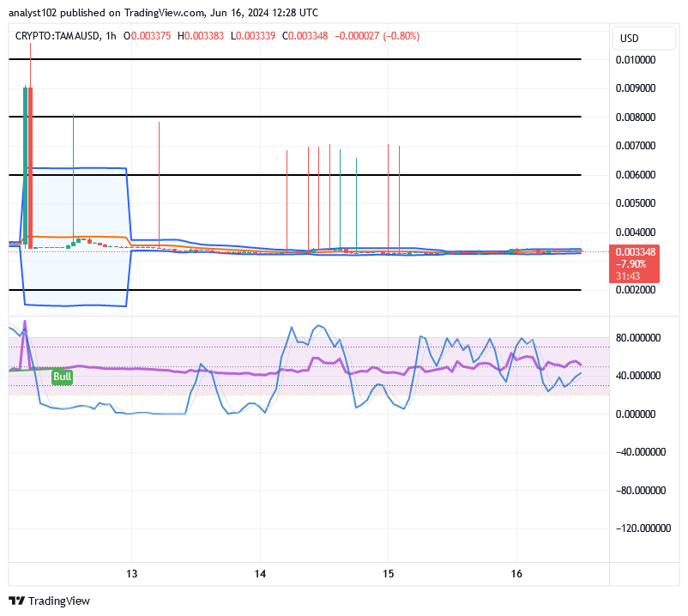
Task: Click the −120.000000 indicator axis label
Action: (643, 528)
